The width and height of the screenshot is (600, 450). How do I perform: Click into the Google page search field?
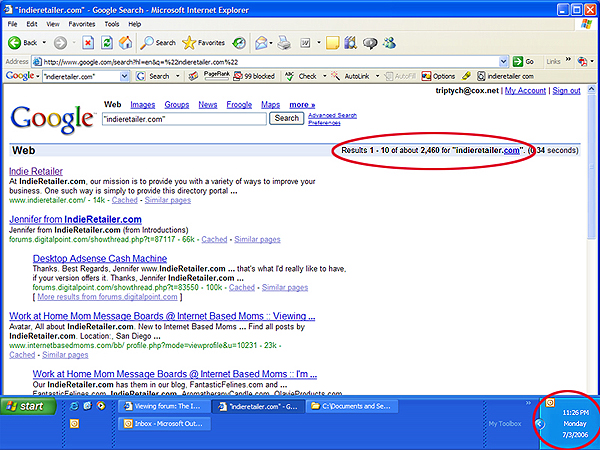[184, 118]
